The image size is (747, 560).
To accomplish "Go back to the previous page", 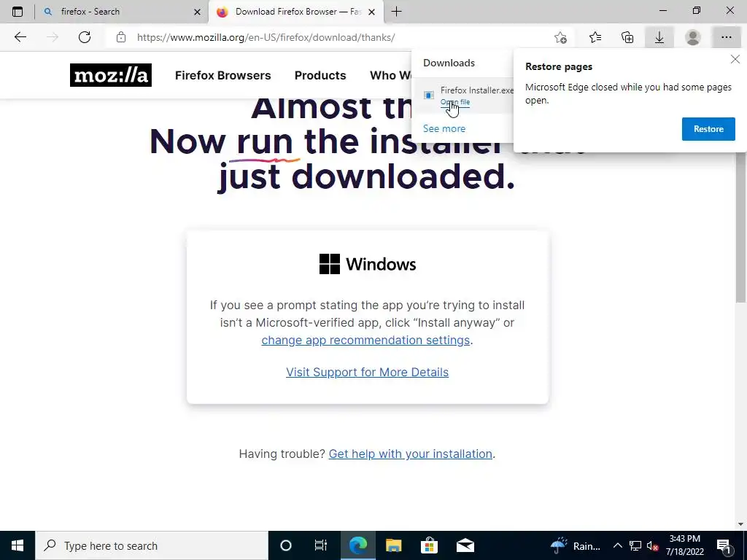I will (x=20, y=37).
